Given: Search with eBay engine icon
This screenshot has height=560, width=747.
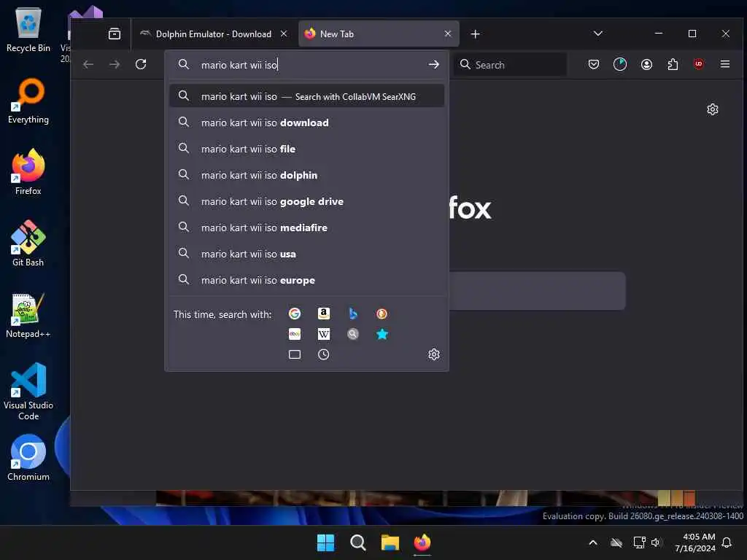Looking at the screenshot, I should click(295, 334).
